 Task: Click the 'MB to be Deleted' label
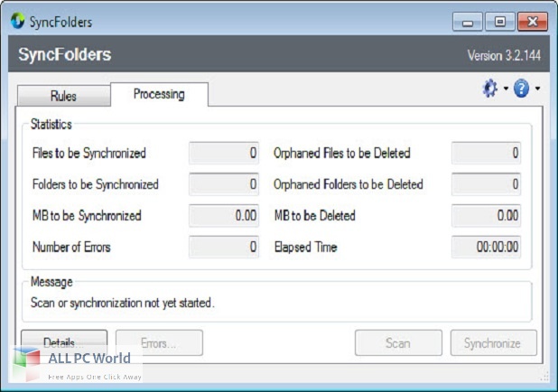point(314,215)
